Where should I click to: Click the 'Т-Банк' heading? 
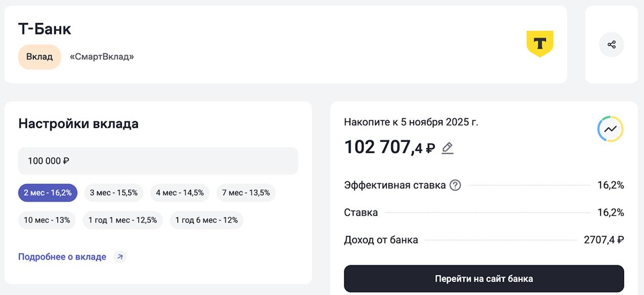pyautogui.click(x=45, y=29)
